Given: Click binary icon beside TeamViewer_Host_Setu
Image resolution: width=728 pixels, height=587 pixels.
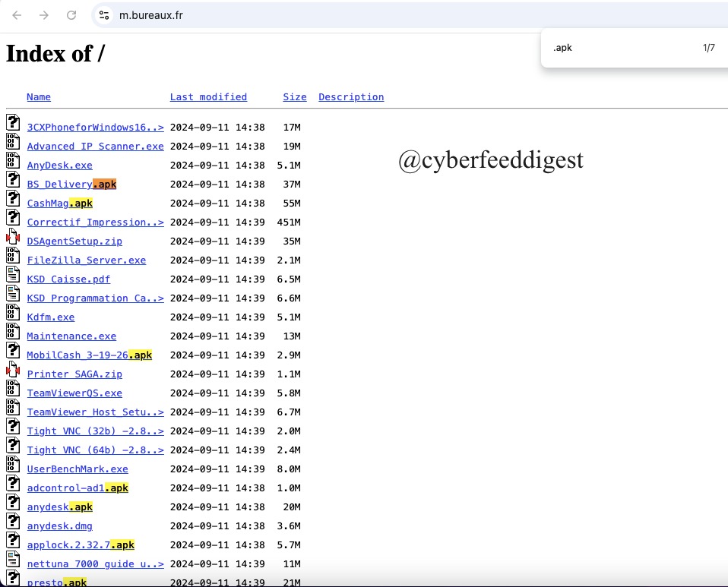Looking at the screenshot, I should (13, 408).
